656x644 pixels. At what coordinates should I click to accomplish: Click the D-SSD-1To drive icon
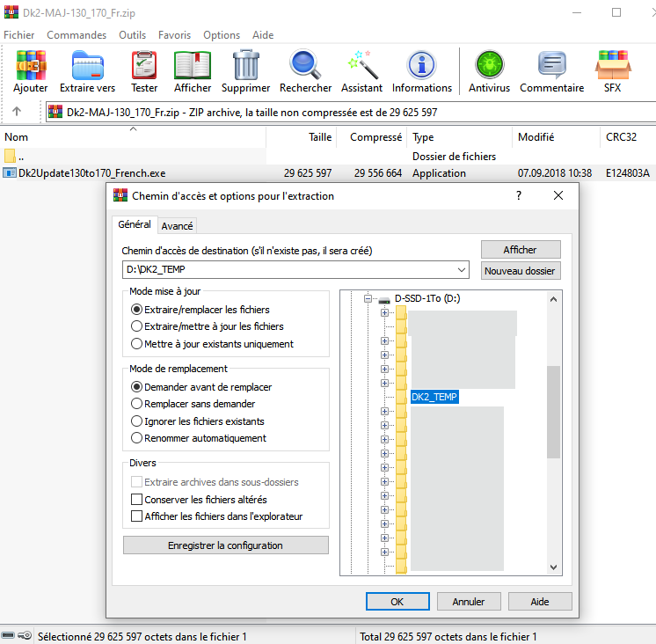click(x=384, y=300)
